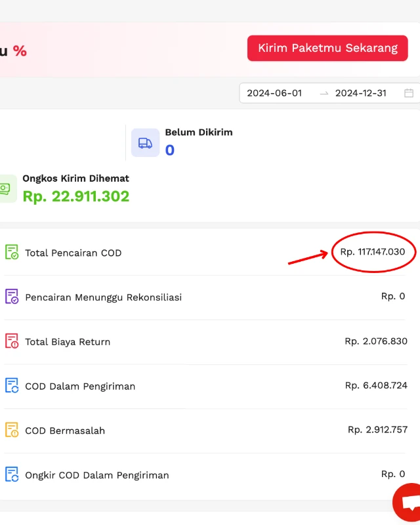The image size is (420, 525).
Task: Click the circled Rp. 117.147.030 amount
Action: coord(373,252)
